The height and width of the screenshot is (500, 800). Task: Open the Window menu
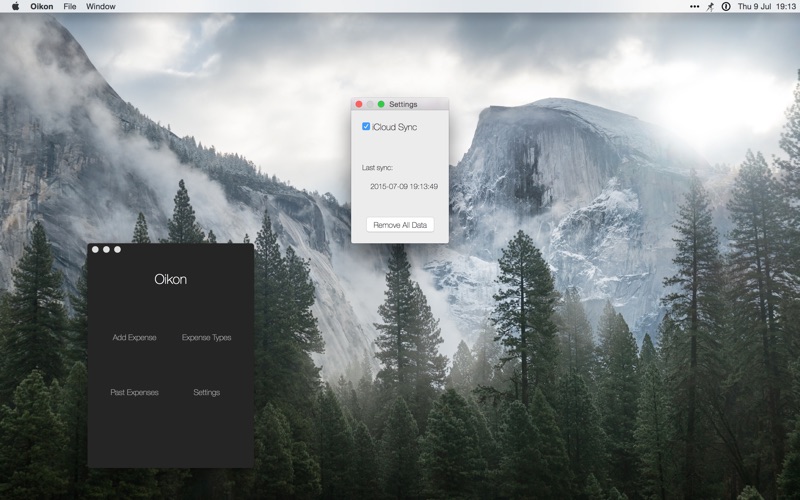tap(101, 7)
